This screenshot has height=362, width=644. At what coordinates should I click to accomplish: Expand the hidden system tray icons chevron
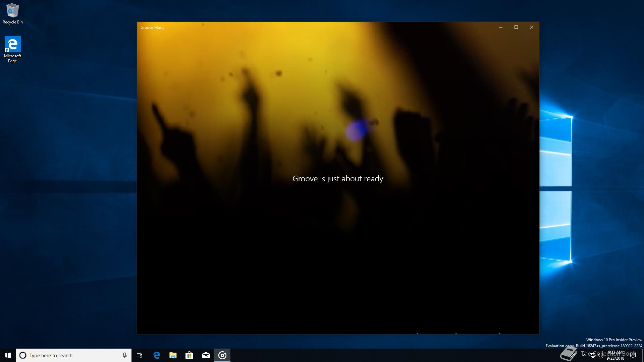[585, 355]
